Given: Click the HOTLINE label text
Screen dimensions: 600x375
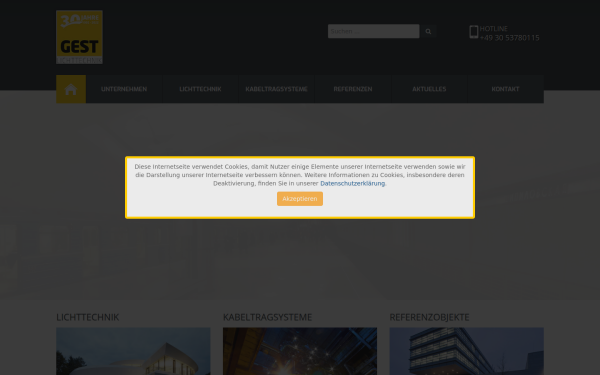Looking at the screenshot, I should (x=494, y=29).
